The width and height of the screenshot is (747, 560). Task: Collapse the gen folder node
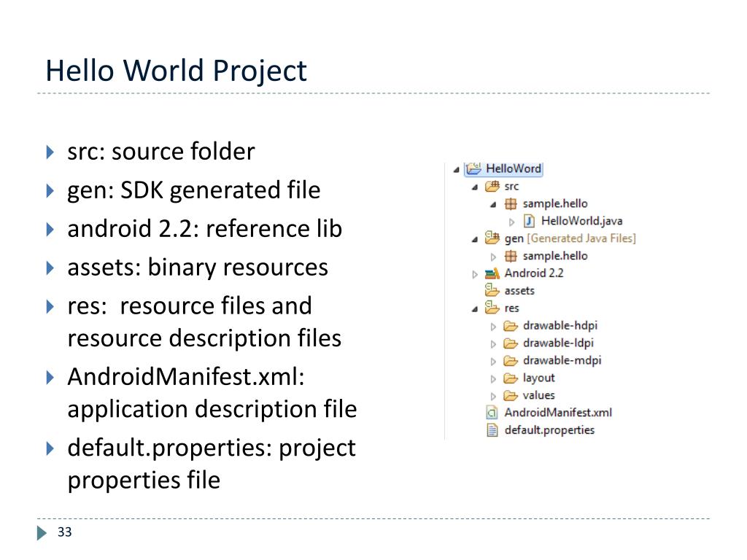click(474, 239)
